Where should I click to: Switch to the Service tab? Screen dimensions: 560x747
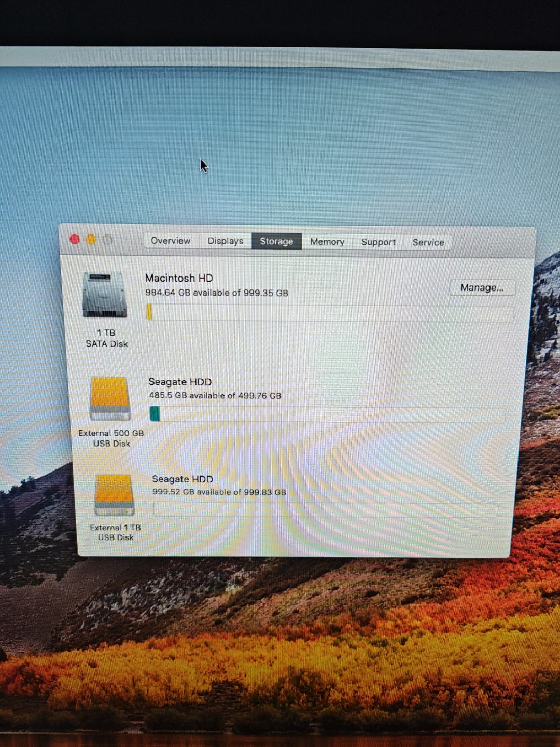click(x=428, y=242)
